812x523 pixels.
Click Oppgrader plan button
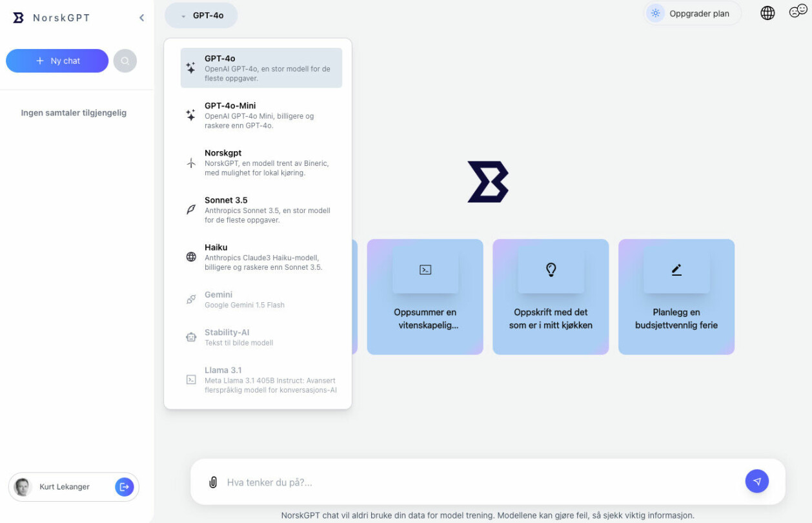[693, 14]
